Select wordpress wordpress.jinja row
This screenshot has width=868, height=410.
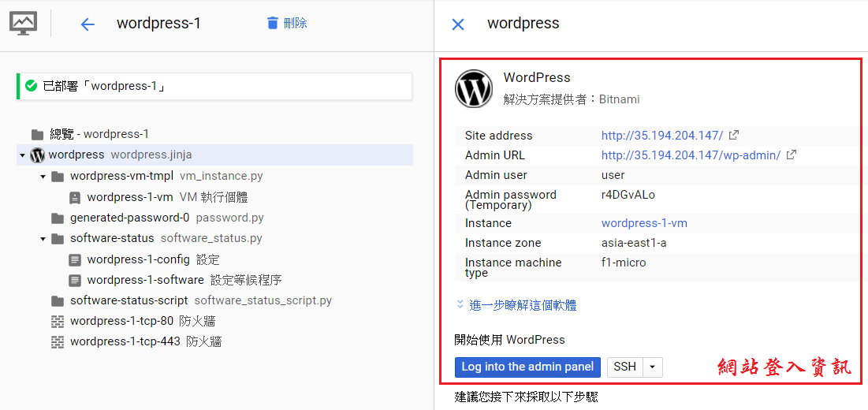[214, 155]
